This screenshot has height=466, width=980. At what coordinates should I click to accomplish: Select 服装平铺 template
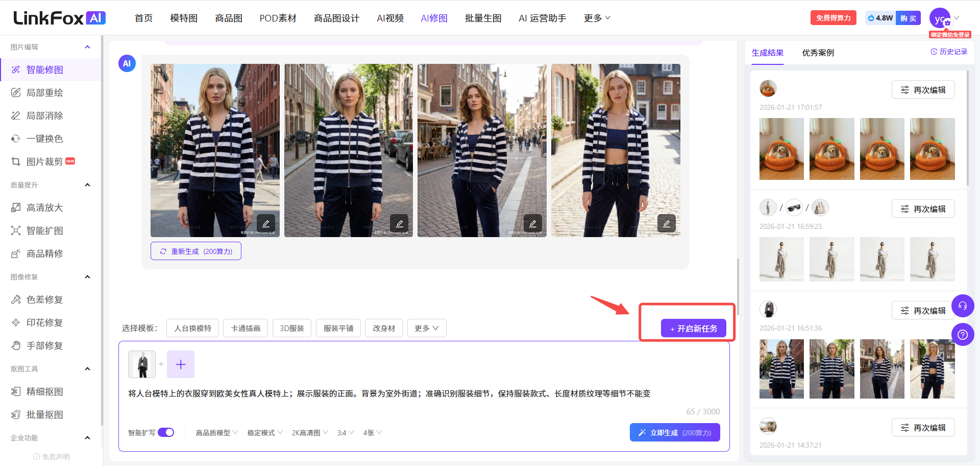(x=338, y=328)
